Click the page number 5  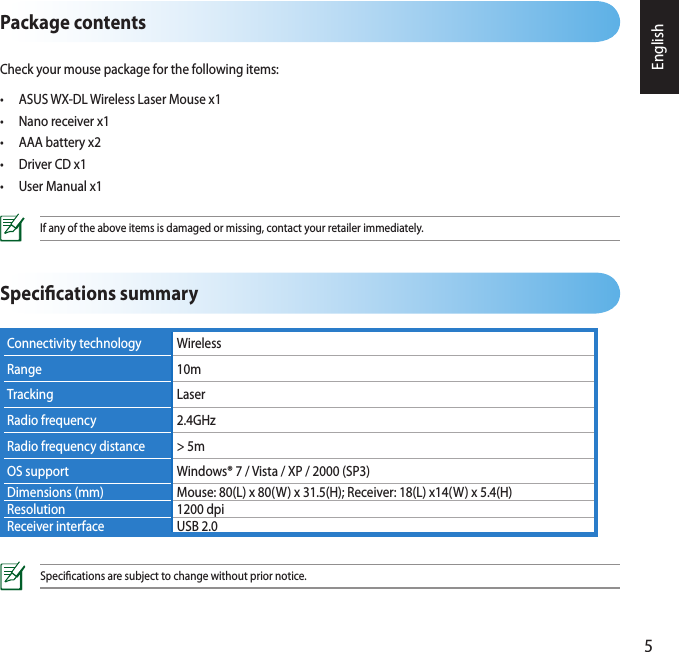[x=648, y=646]
